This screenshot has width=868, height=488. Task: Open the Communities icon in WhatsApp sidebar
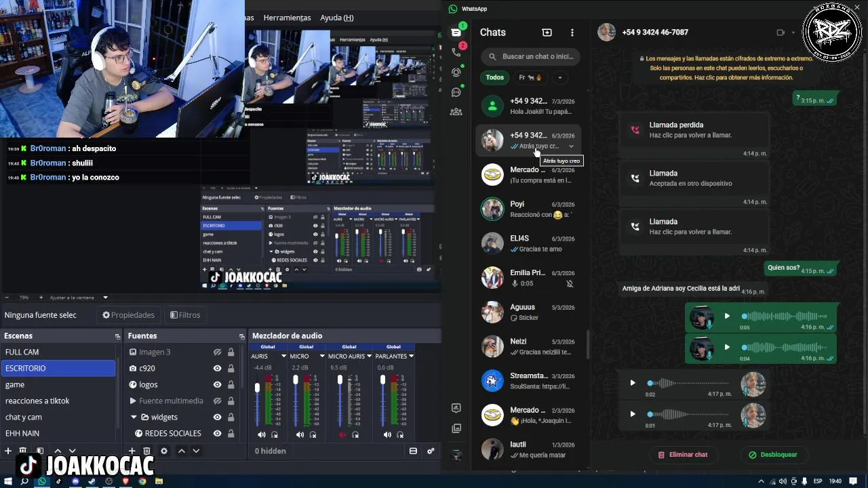[x=456, y=112]
